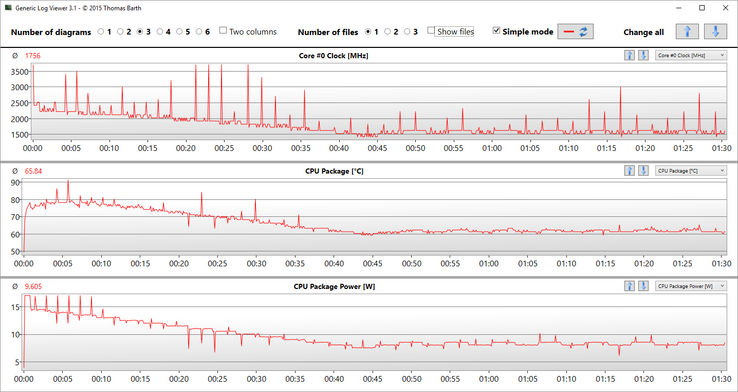Set number of diagrams to 4
738x392 pixels.
(x=160, y=32)
